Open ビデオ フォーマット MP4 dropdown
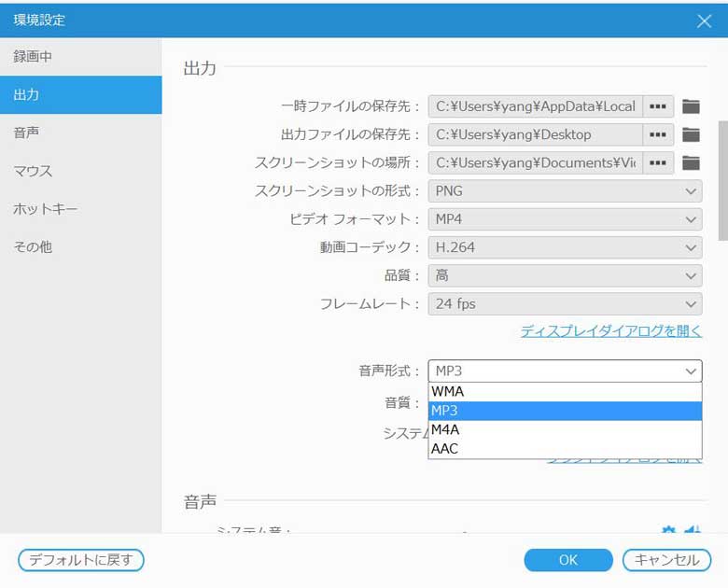 (x=565, y=219)
